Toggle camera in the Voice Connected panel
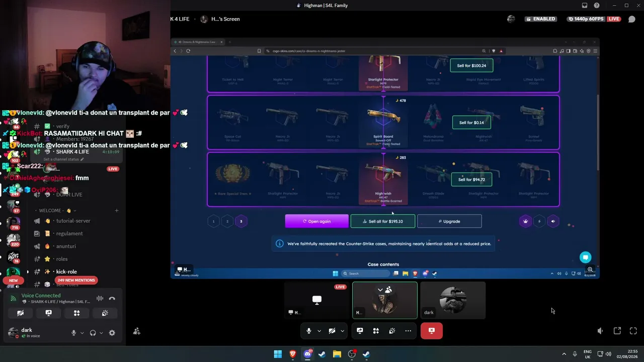 point(20,313)
